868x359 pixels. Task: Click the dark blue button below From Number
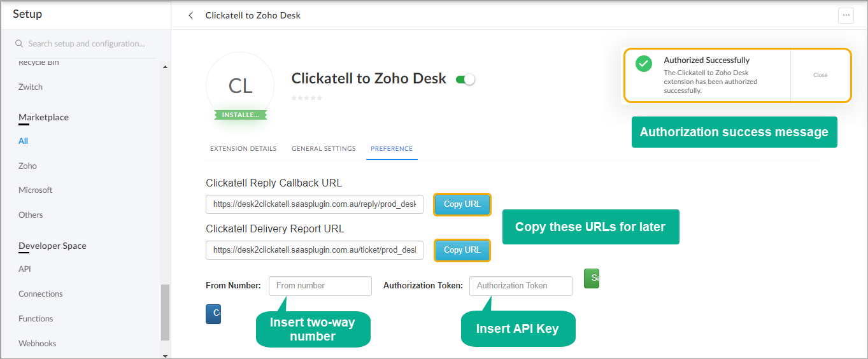point(213,314)
